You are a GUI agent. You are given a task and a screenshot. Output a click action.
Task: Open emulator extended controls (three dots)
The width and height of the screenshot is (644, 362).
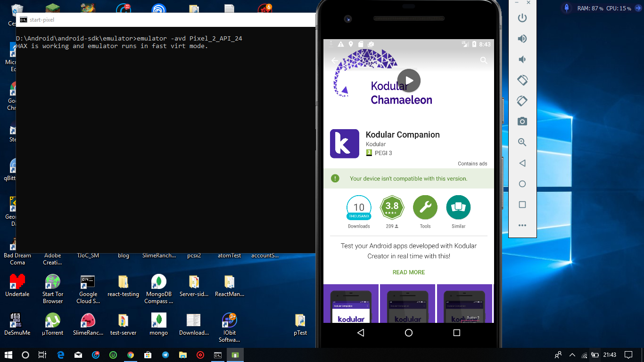pos(522,225)
